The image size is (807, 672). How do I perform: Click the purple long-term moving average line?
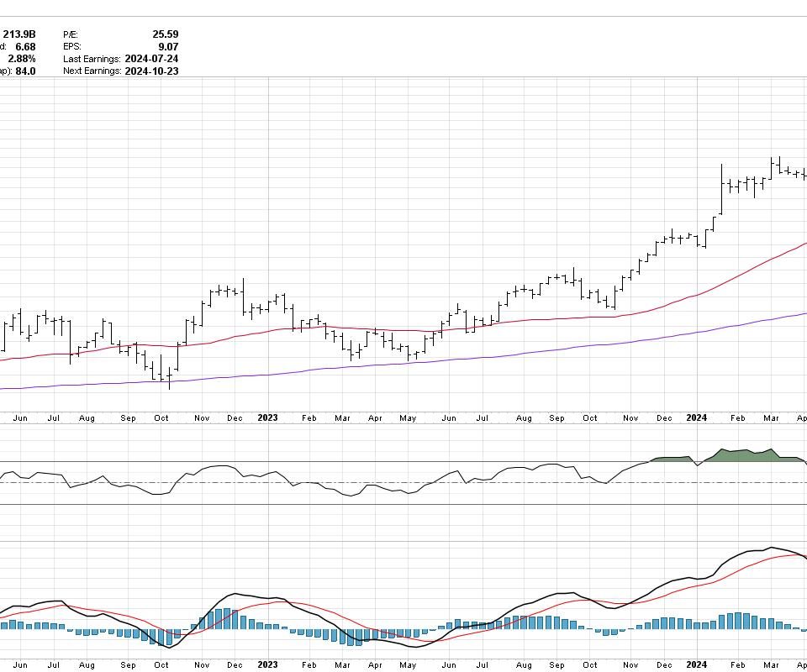click(x=588, y=344)
